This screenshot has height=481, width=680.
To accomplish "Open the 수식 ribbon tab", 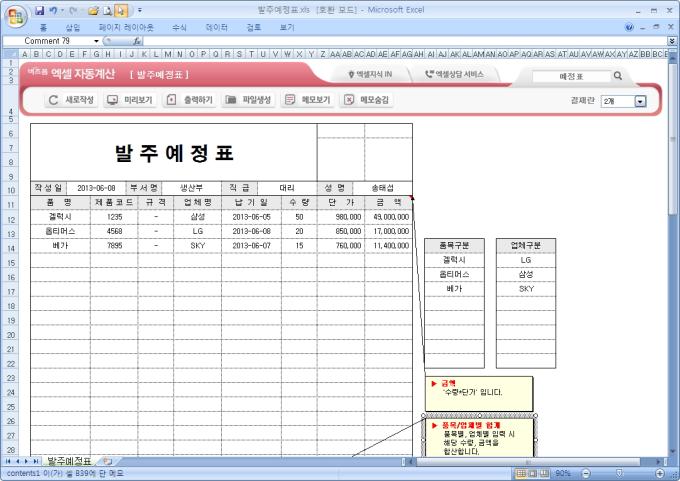I will coord(179,28).
